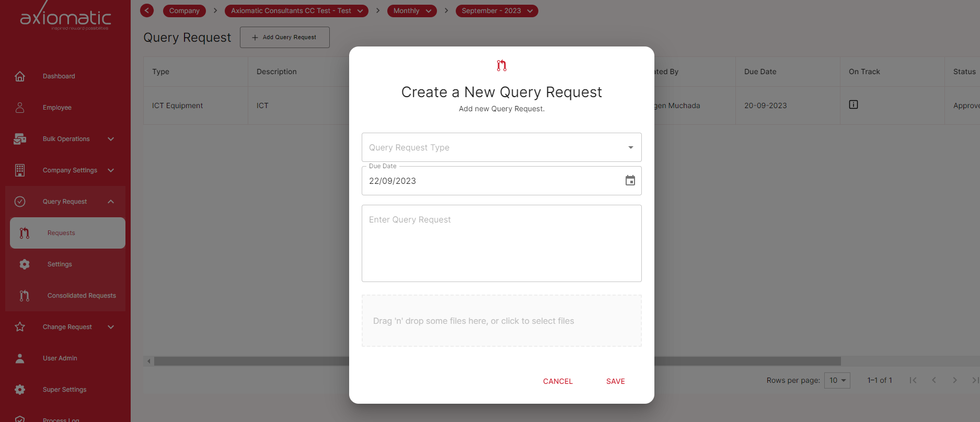The width and height of the screenshot is (980, 422).
Task: Click the Company breadcrumb chip
Action: [185, 10]
